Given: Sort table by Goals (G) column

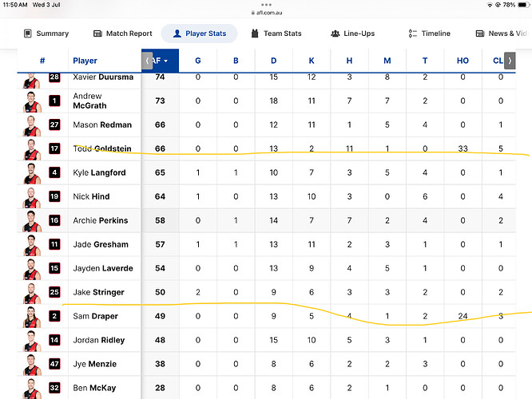Looking at the screenshot, I should [197, 61].
